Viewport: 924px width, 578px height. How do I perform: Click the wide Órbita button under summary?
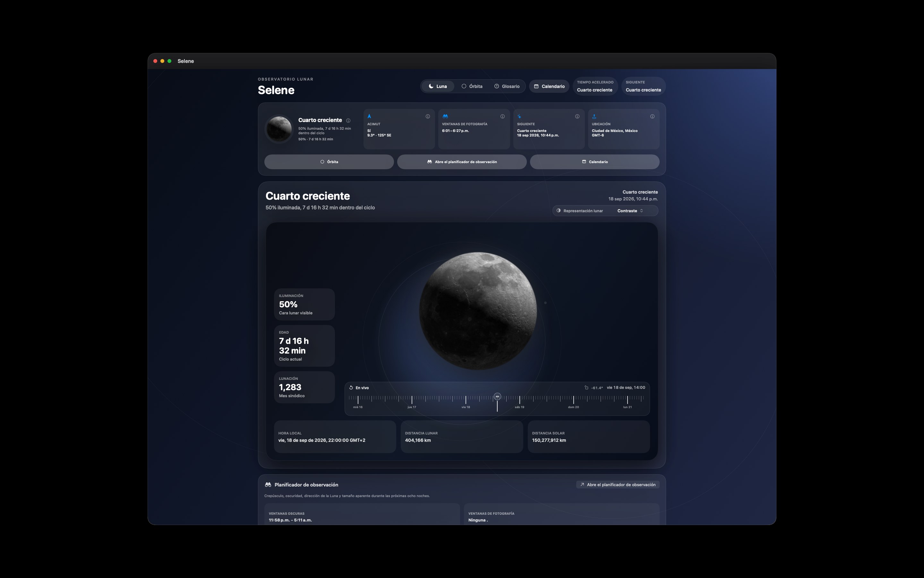coord(329,162)
